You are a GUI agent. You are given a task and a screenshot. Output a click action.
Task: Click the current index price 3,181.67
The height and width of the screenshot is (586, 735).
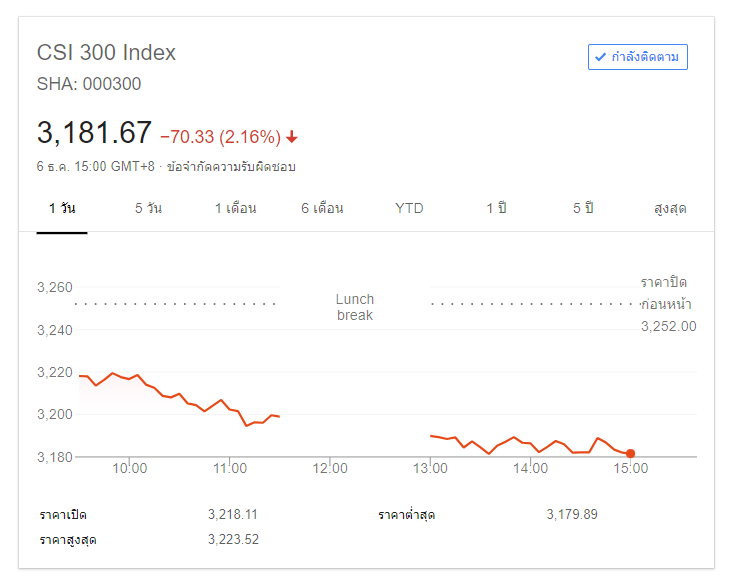tap(94, 133)
